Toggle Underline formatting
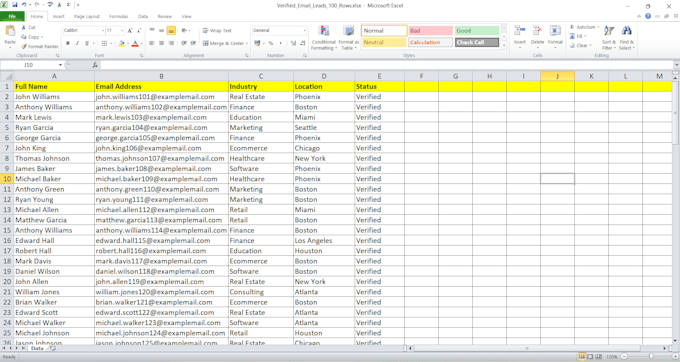 [87, 43]
